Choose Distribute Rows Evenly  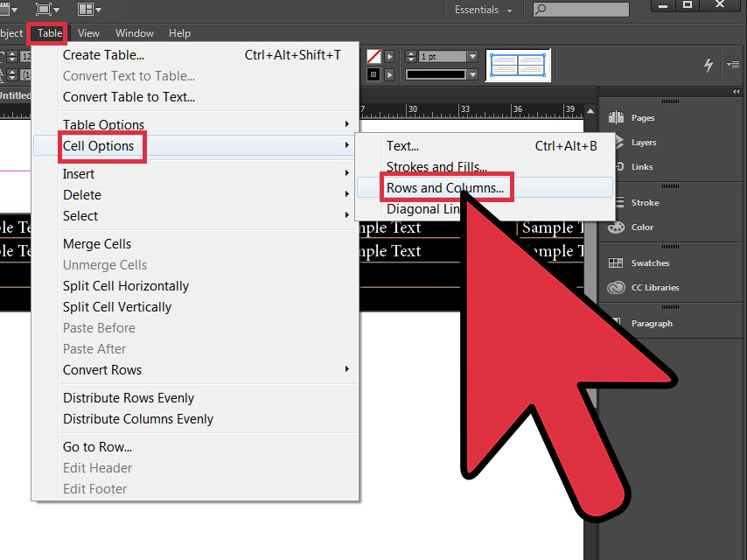(195, 397)
